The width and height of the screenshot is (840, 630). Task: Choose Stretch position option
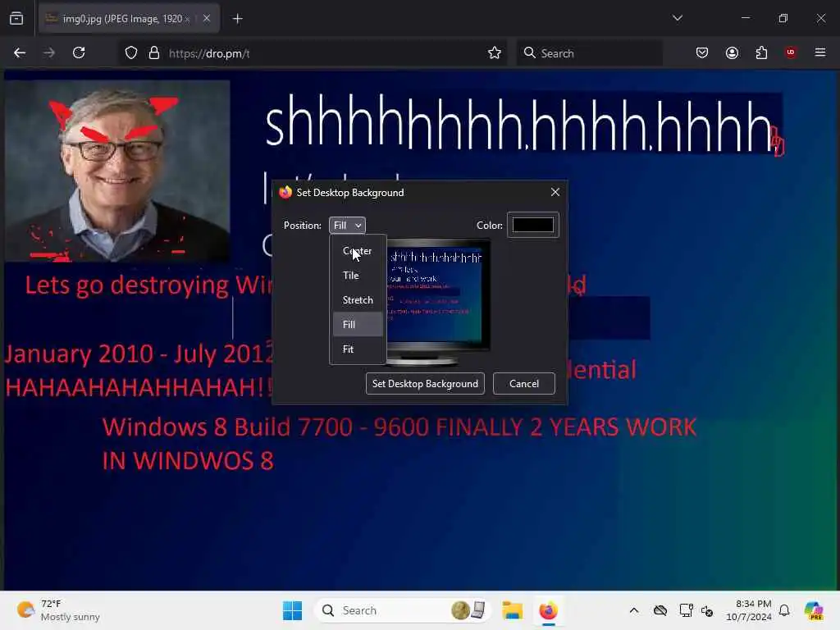pos(358,300)
